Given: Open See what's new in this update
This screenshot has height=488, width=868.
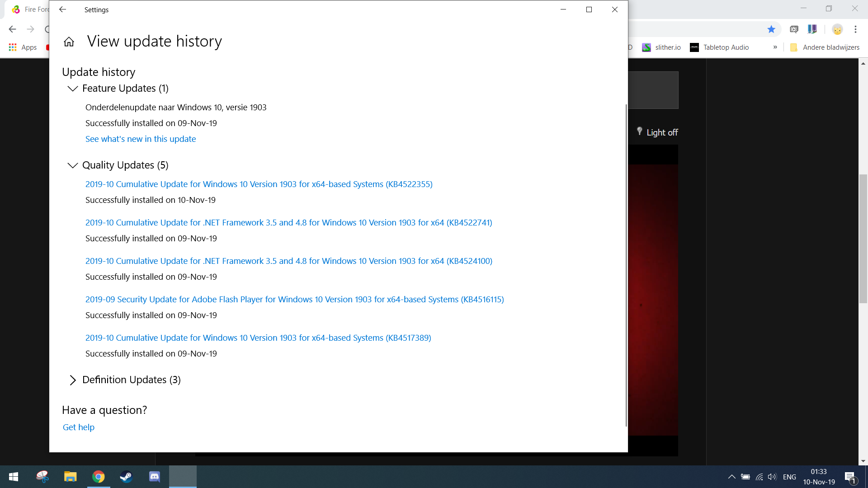Looking at the screenshot, I should 141,139.
